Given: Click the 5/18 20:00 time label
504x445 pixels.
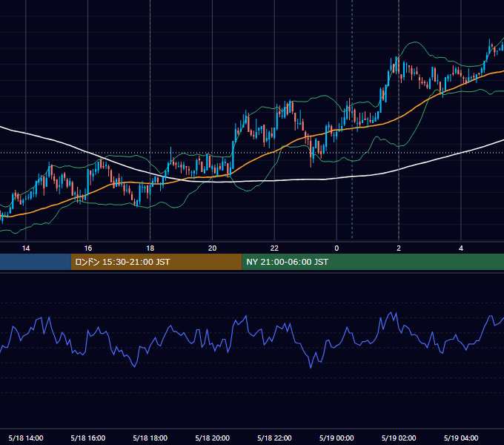Looking at the screenshot, I should click(212, 438).
